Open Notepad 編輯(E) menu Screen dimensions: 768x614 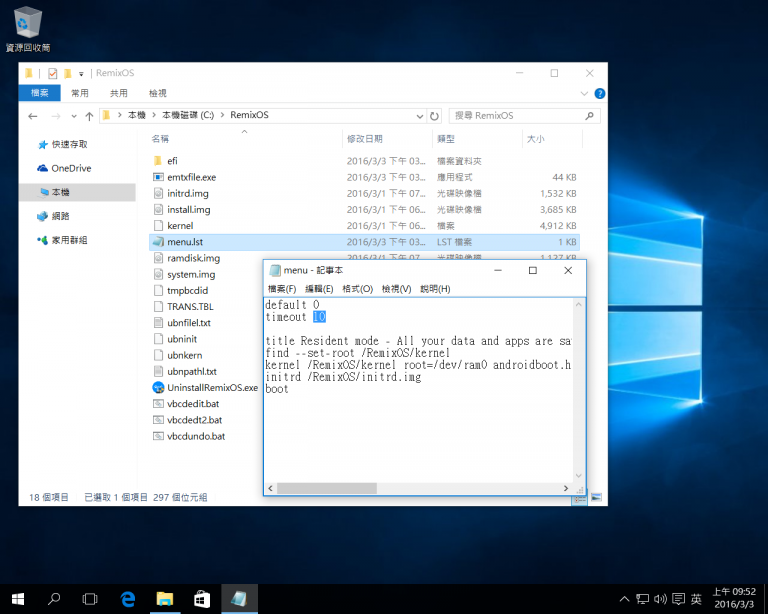pyautogui.click(x=319, y=289)
